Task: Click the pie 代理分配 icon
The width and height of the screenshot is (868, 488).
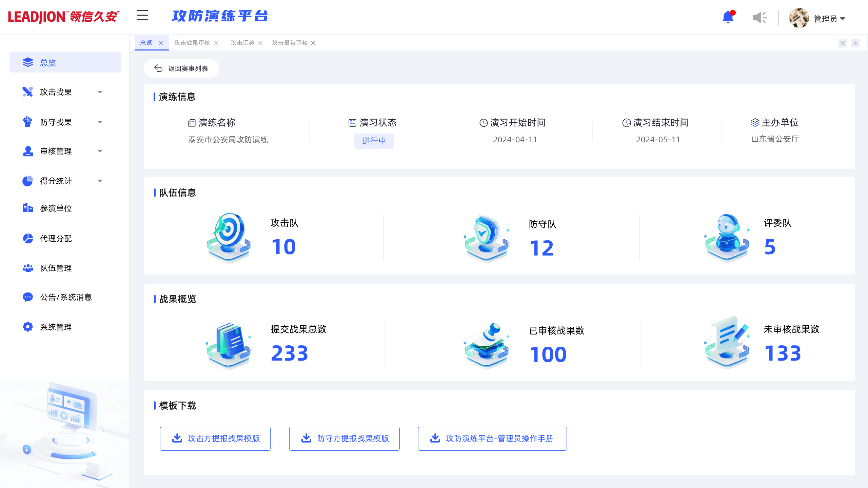Action: click(x=28, y=239)
